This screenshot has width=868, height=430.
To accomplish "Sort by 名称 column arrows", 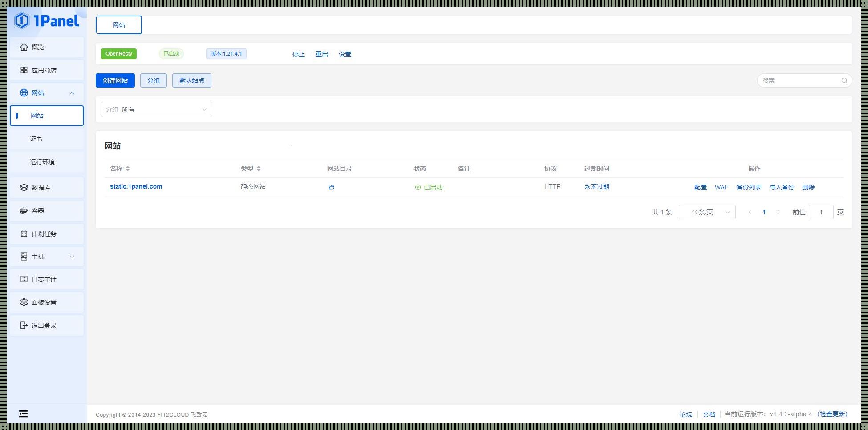I will point(128,169).
